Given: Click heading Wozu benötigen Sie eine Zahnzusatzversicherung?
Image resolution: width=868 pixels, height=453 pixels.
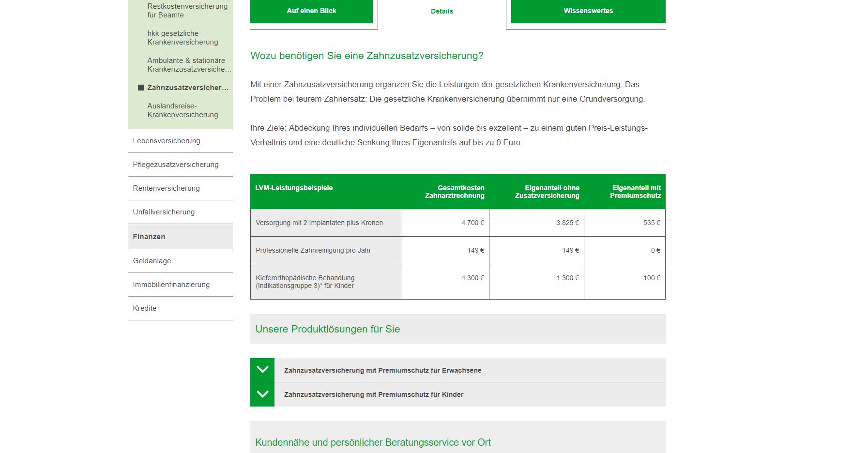Looking at the screenshot, I should tap(367, 56).
